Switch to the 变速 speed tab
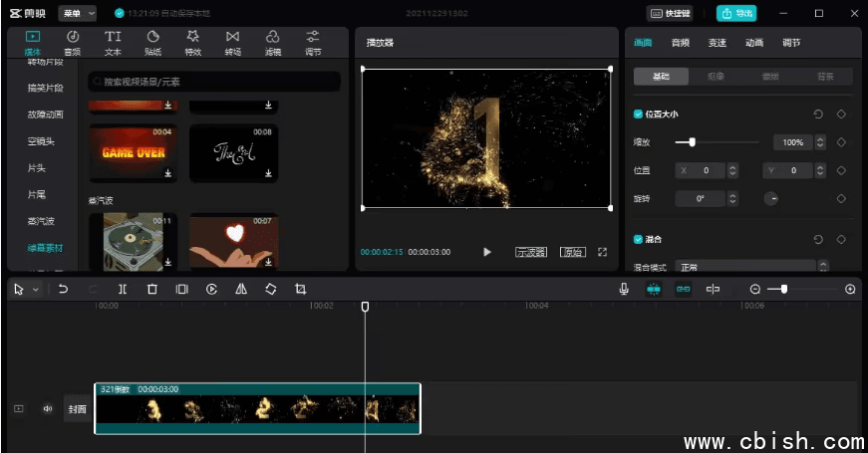Viewport: 868px width, 453px height. (717, 43)
